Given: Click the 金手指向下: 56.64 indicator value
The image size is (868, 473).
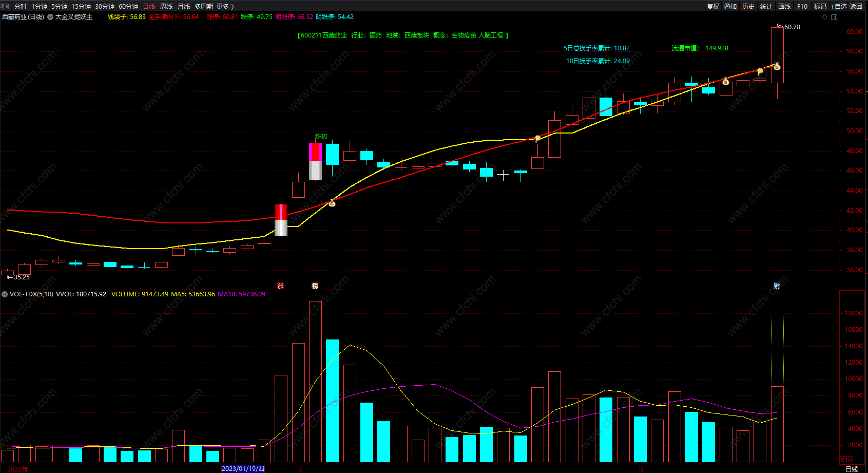Looking at the screenshot, I should point(173,17).
